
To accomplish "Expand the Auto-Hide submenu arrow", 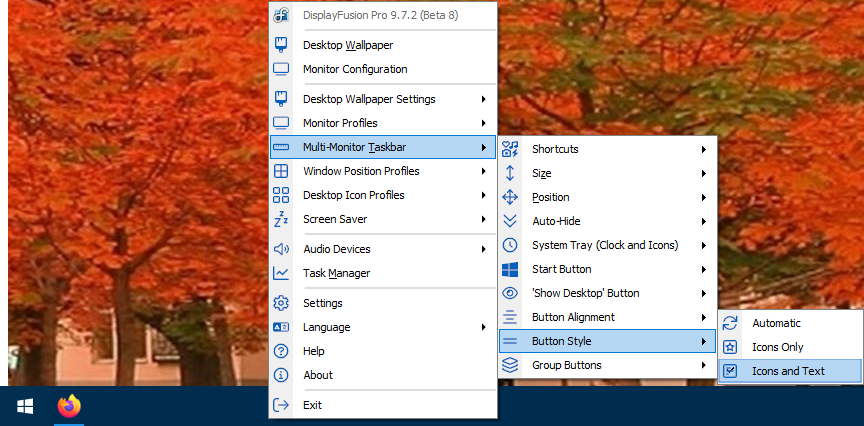I will tap(704, 221).
